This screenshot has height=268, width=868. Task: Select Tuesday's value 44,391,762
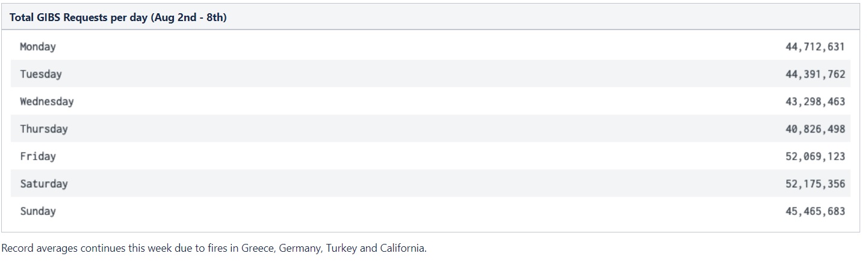[x=815, y=75]
